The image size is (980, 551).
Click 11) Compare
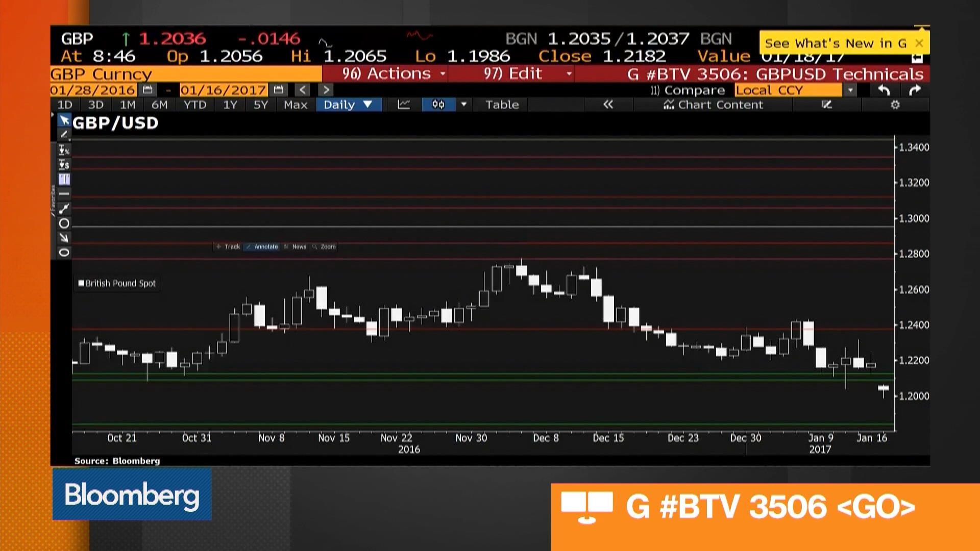coord(687,90)
